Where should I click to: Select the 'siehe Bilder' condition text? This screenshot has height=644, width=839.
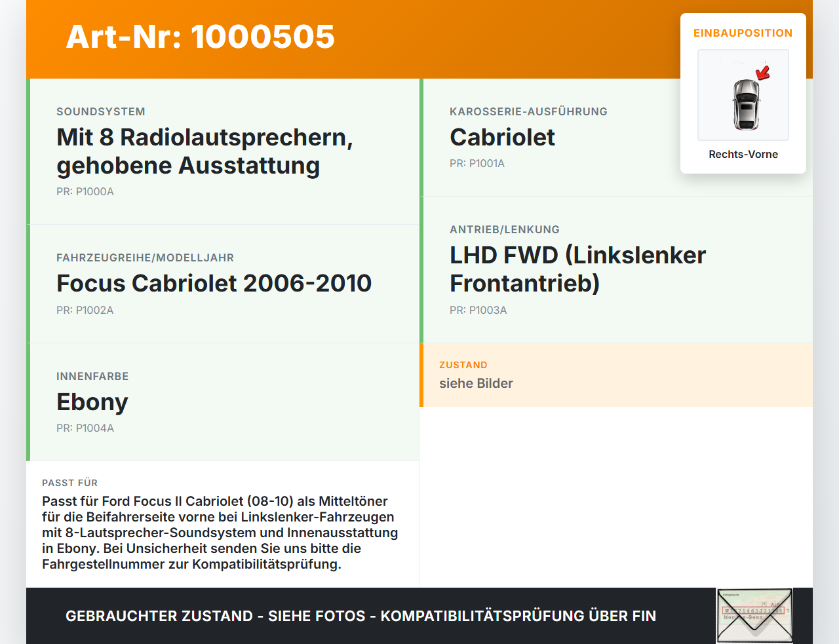pyautogui.click(x=476, y=383)
